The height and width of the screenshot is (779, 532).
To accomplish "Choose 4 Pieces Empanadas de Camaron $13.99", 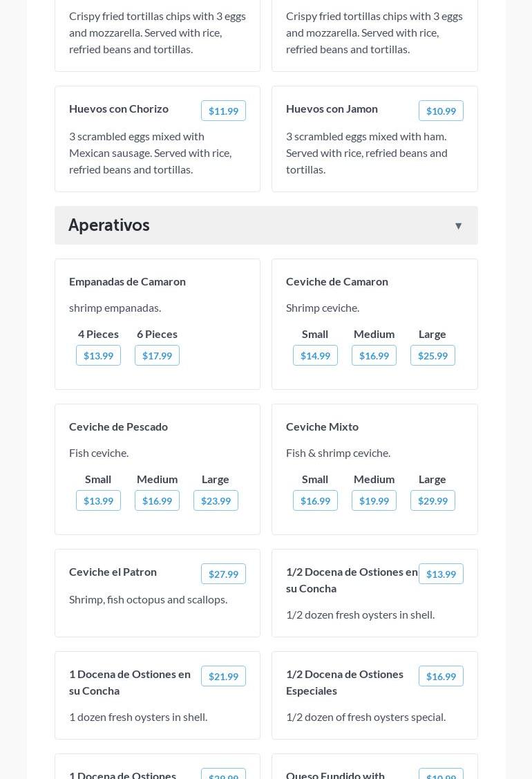I will tap(98, 355).
